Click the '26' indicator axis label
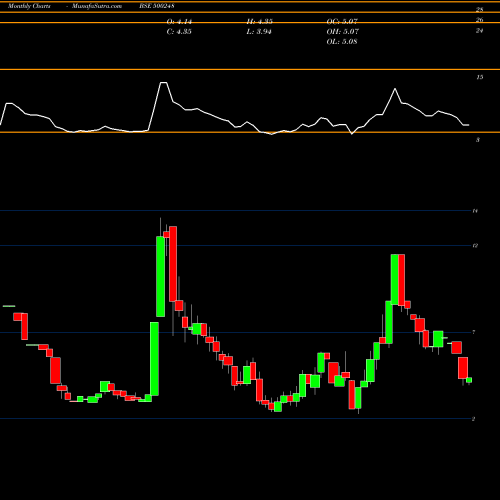 click(x=479, y=20)
